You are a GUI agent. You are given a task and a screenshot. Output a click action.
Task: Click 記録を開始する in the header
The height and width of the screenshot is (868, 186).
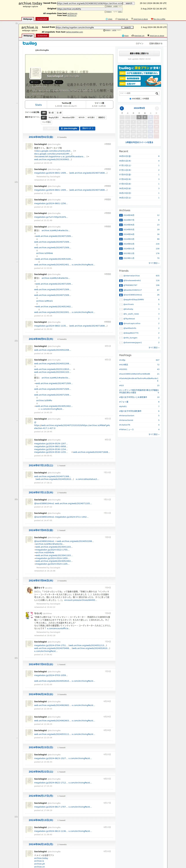156,43
